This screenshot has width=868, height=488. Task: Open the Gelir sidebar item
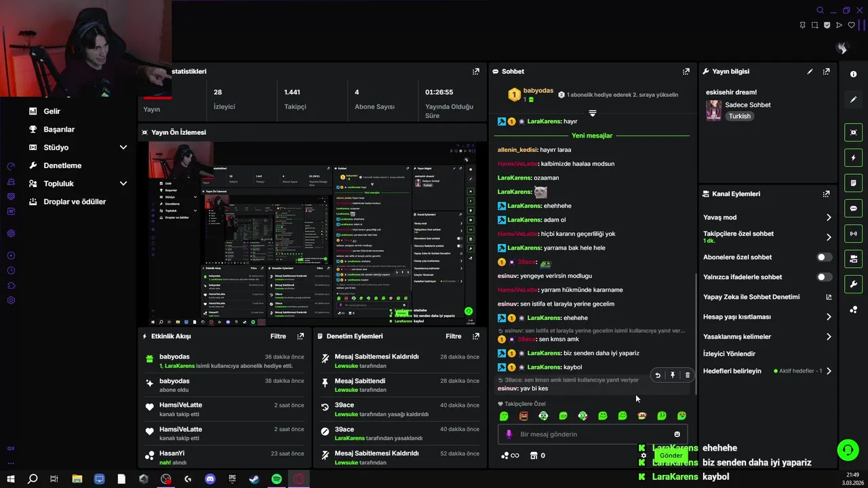52,111
